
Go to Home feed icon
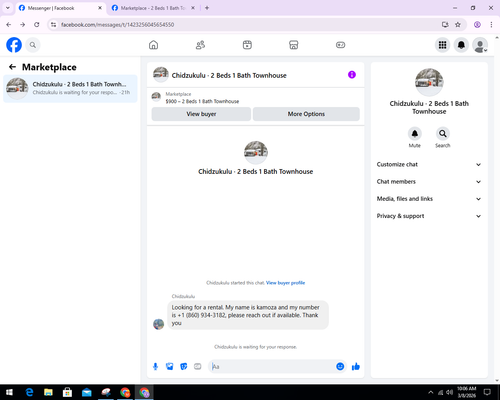pos(153,45)
